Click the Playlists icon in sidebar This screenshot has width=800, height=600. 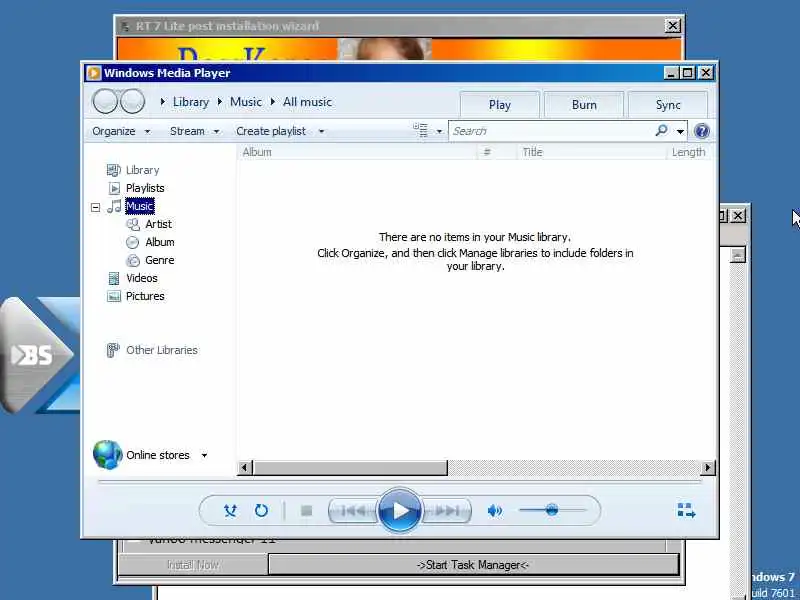[x=115, y=188]
